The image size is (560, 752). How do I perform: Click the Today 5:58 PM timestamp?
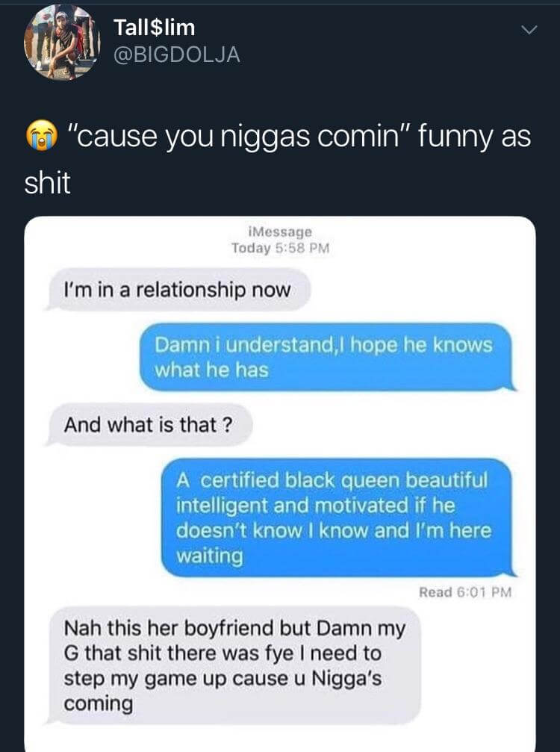[281, 249]
